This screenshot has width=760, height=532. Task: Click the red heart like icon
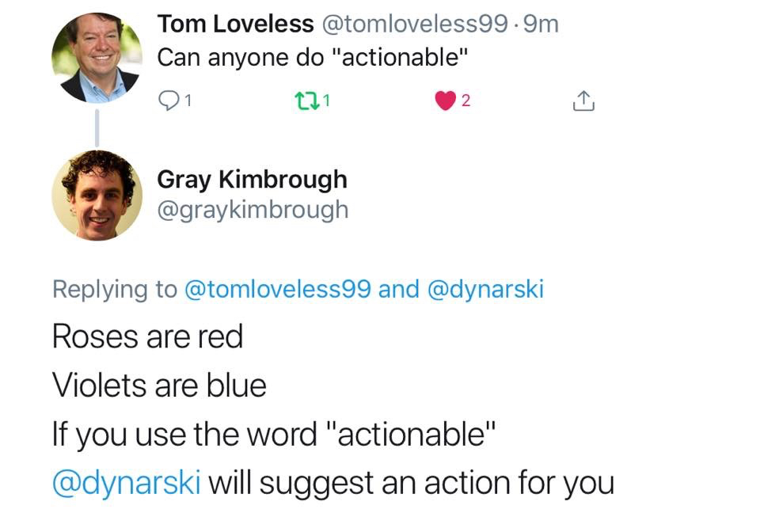pos(446,101)
